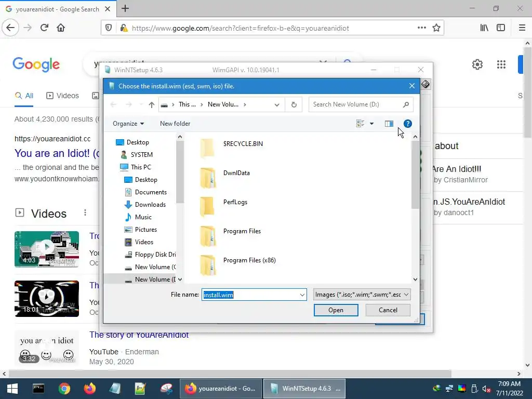532x399 pixels.
Task: Open the Help question mark icon
Action: pyautogui.click(x=408, y=124)
